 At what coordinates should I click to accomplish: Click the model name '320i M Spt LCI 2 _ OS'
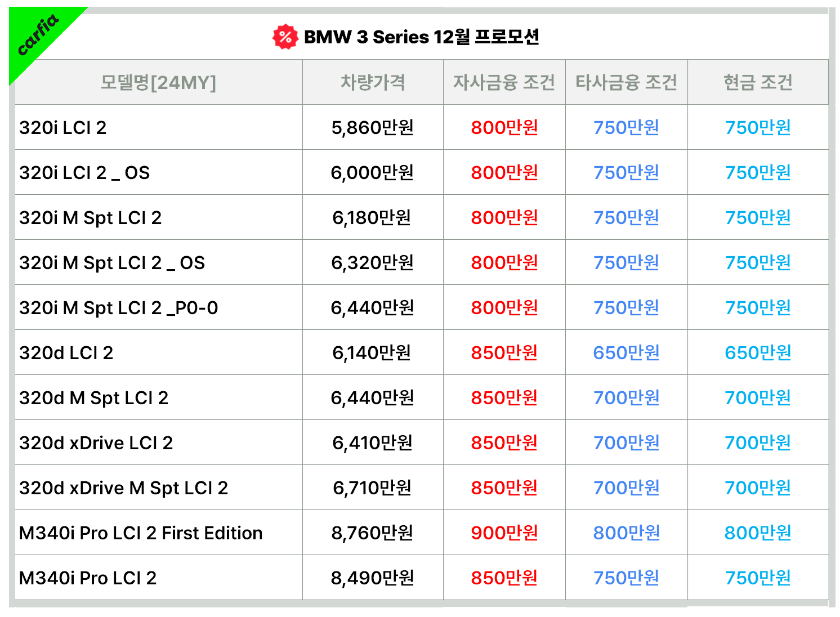click(x=112, y=263)
